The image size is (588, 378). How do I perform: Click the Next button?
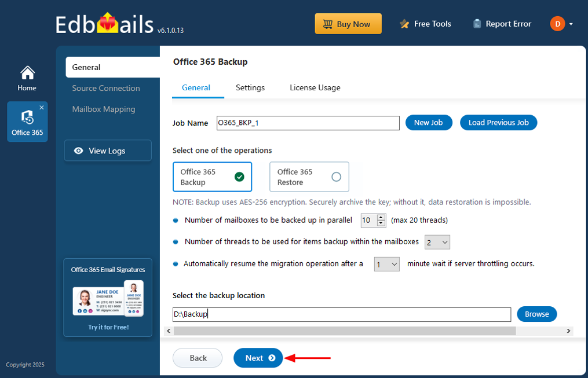pos(258,358)
